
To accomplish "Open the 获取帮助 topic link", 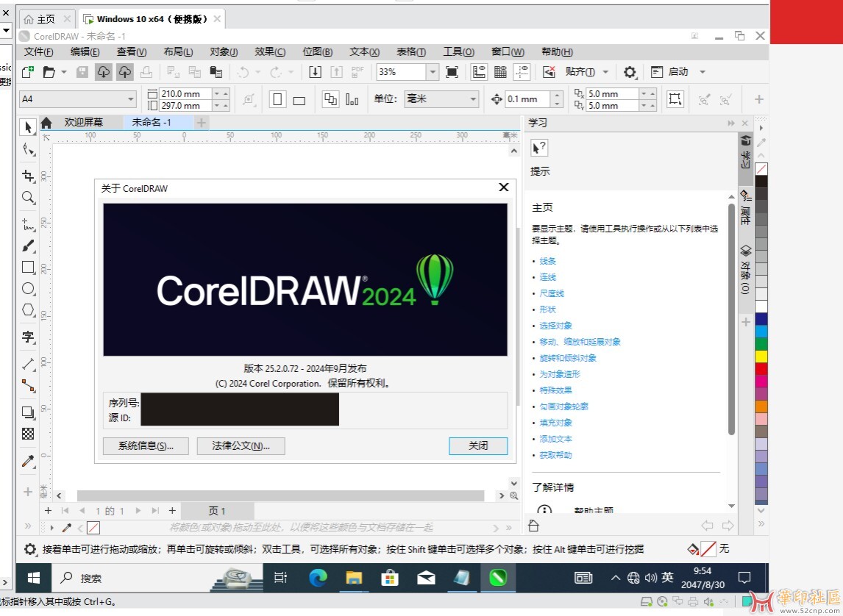I will 556,455.
